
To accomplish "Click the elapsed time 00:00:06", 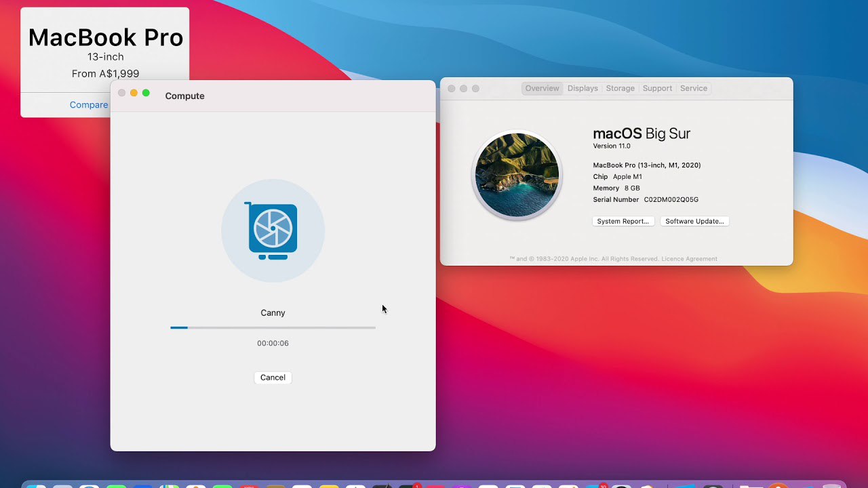I will (273, 344).
